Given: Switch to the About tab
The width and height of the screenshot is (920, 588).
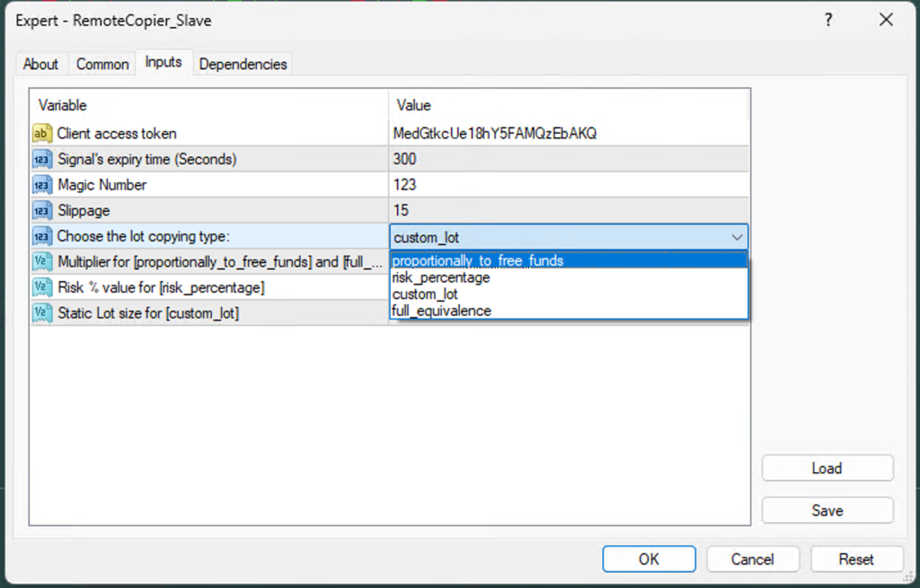Looking at the screenshot, I should 40,64.
